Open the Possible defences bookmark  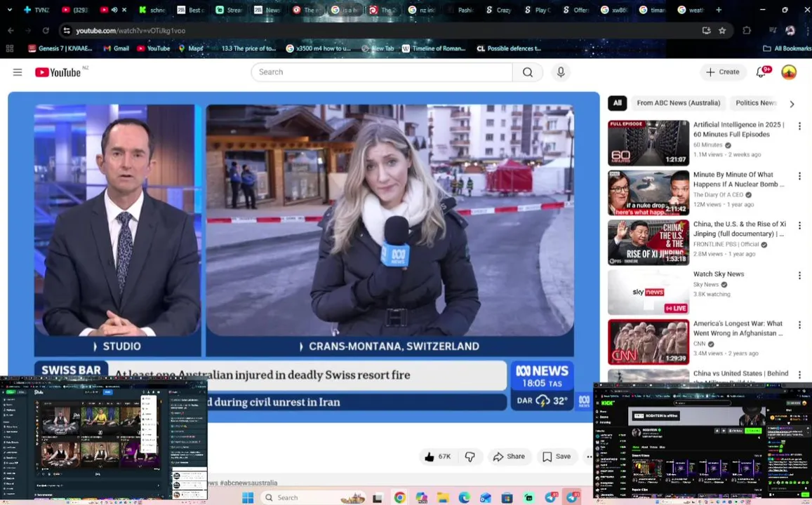[x=509, y=48]
